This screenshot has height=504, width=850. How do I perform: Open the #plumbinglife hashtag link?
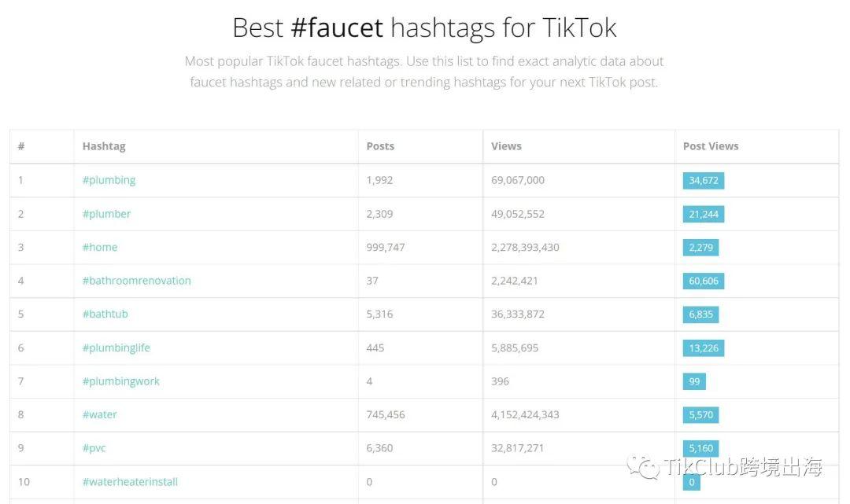click(116, 348)
